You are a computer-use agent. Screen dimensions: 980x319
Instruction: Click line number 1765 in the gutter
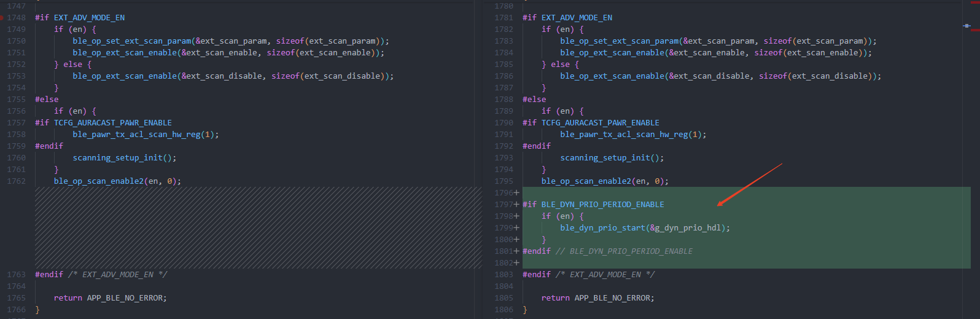[x=17, y=298]
